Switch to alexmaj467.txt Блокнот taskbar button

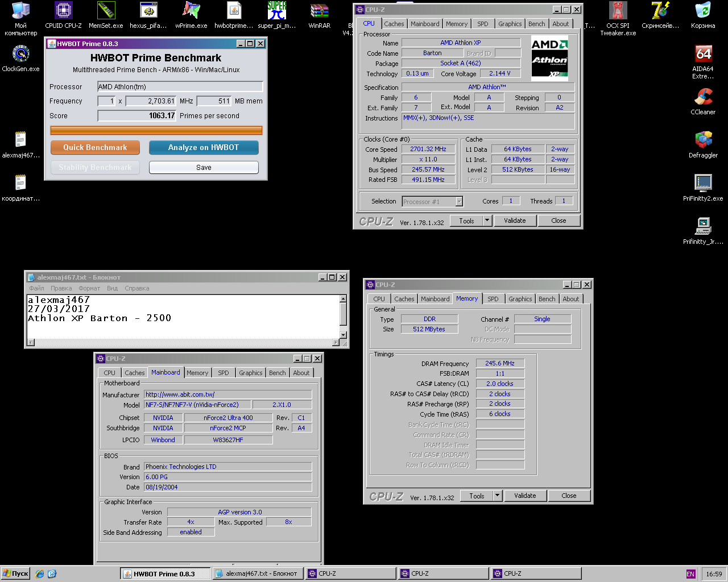pyautogui.click(x=258, y=574)
